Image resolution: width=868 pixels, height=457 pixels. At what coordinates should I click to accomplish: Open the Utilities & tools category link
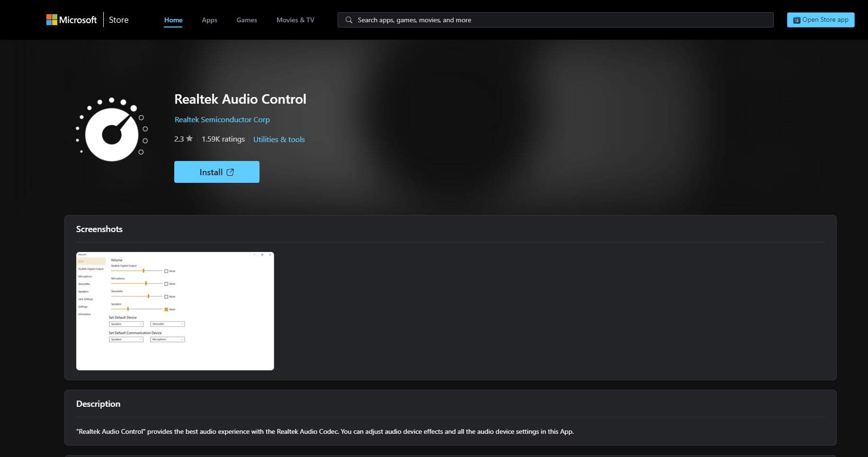(x=279, y=139)
